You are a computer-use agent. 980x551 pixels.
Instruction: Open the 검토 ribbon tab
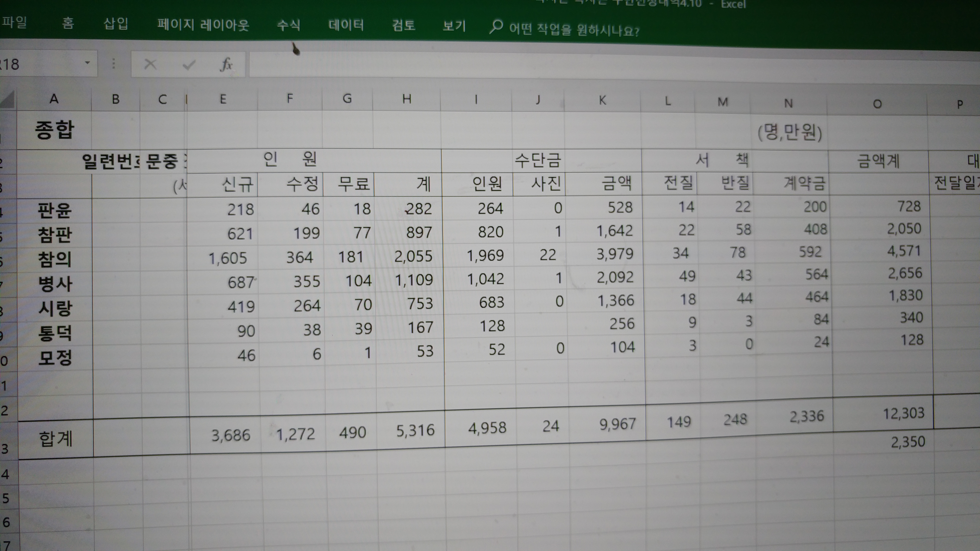click(404, 26)
